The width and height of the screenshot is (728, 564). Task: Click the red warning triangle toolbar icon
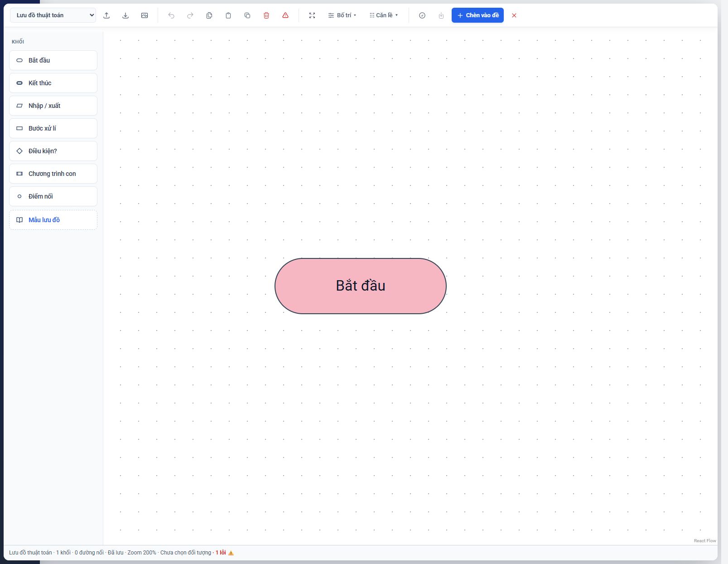pyautogui.click(x=285, y=15)
